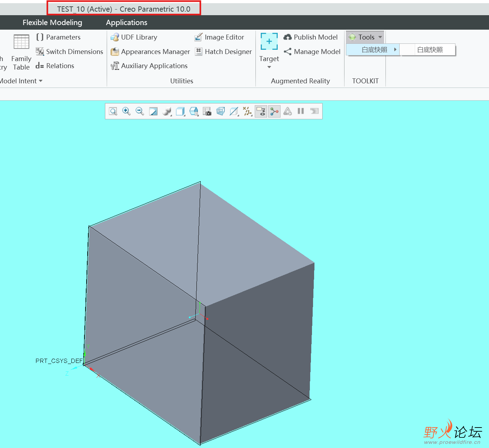Collapse the Tools dropdown in TOOLKIT

[365, 37]
